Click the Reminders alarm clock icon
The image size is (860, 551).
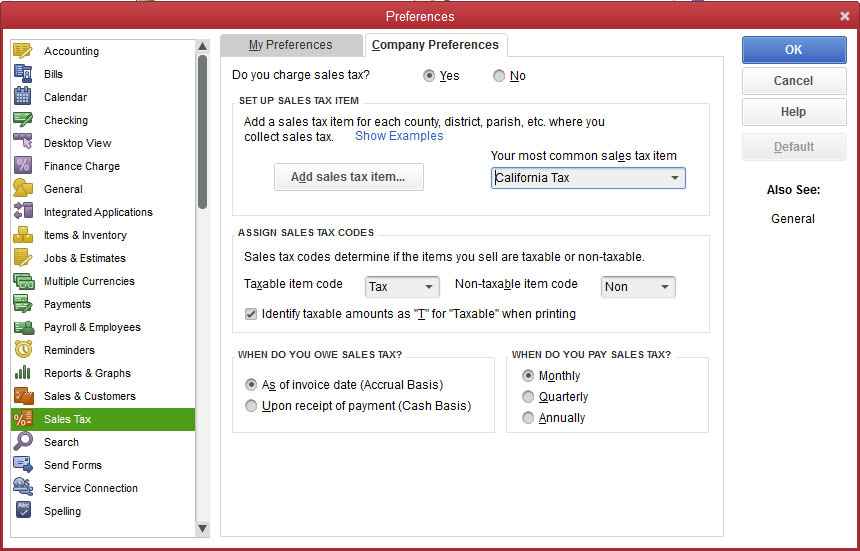(x=23, y=350)
